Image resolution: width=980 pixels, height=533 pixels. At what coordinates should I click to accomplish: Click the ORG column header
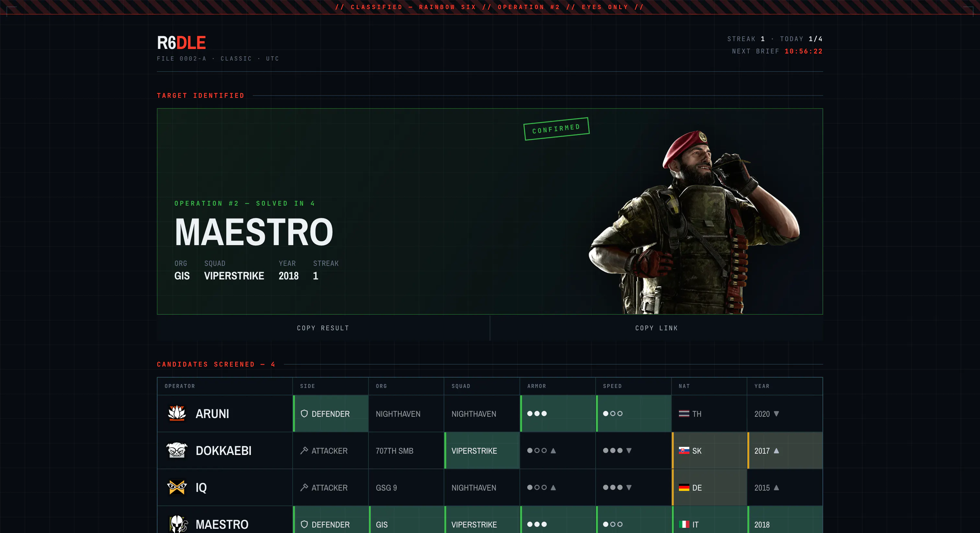pos(381,386)
